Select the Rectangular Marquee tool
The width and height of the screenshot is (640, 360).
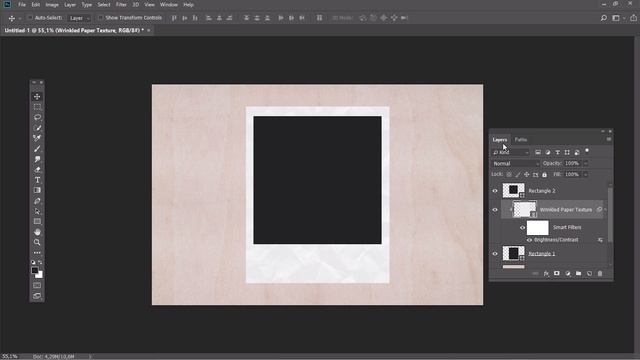(x=37, y=107)
